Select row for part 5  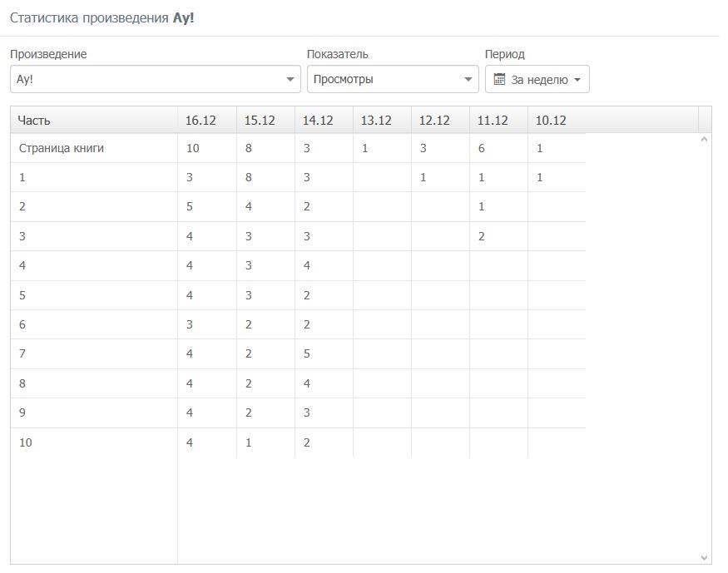tap(22, 295)
